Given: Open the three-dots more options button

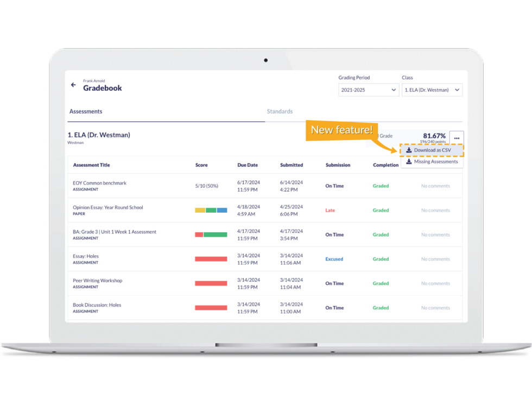Looking at the screenshot, I should tap(457, 138).
